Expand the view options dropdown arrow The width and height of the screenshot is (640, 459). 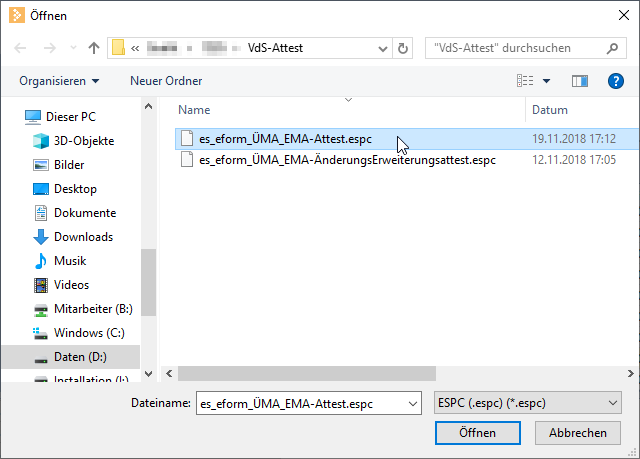(547, 81)
